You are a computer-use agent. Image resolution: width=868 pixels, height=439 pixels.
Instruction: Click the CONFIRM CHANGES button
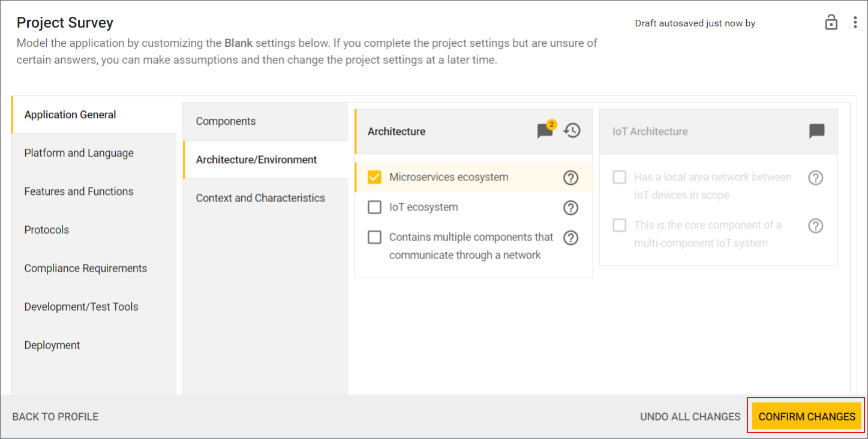click(806, 416)
